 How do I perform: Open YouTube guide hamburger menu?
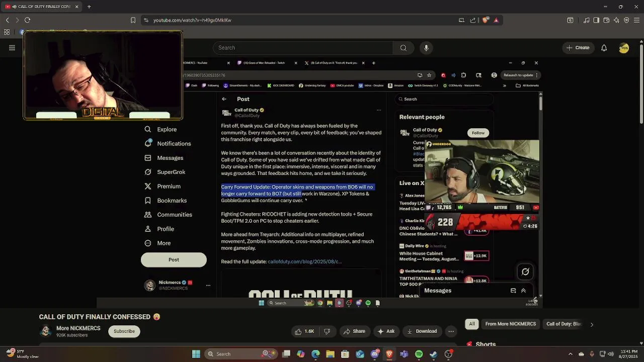pos(12,48)
